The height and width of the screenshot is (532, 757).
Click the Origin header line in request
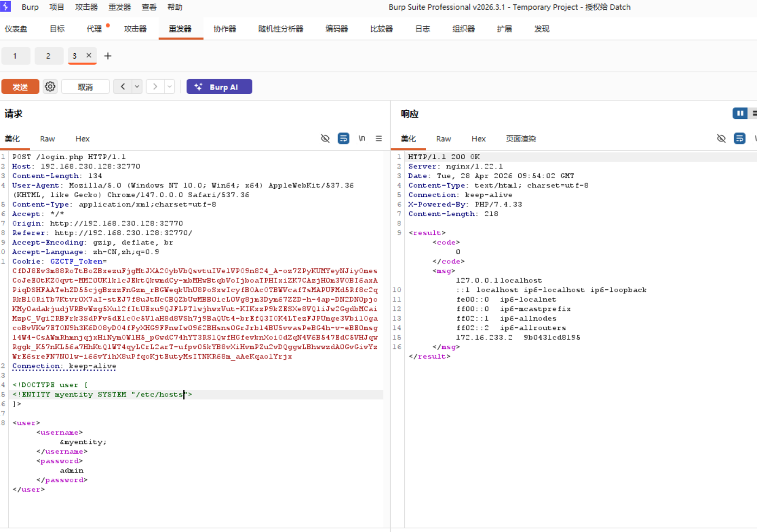pos(98,223)
